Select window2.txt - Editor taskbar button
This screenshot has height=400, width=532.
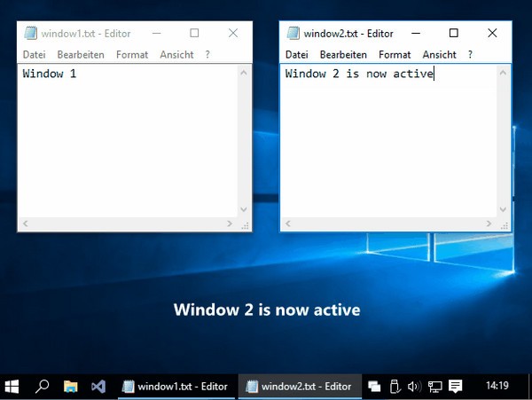[x=300, y=386]
